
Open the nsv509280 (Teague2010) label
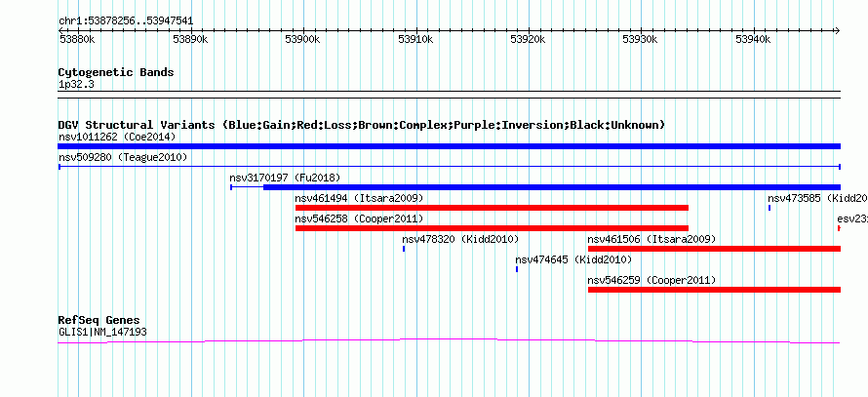[x=123, y=157]
